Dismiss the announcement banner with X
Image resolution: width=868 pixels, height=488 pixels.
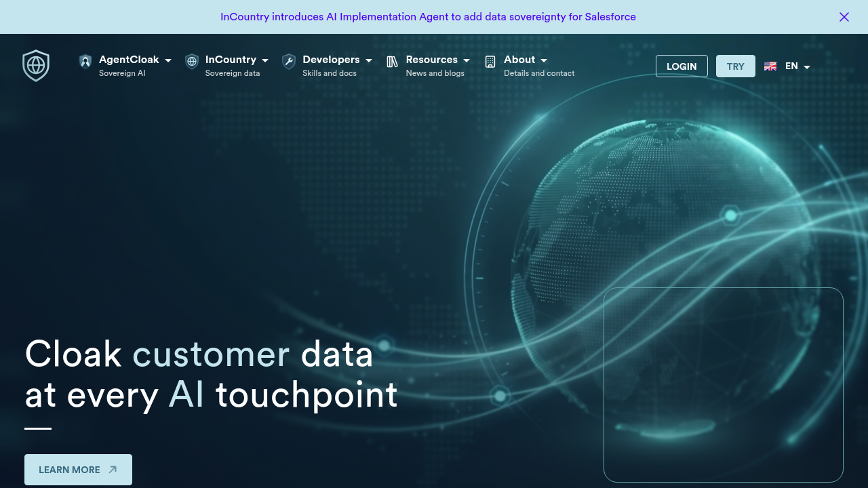[x=844, y=17]
